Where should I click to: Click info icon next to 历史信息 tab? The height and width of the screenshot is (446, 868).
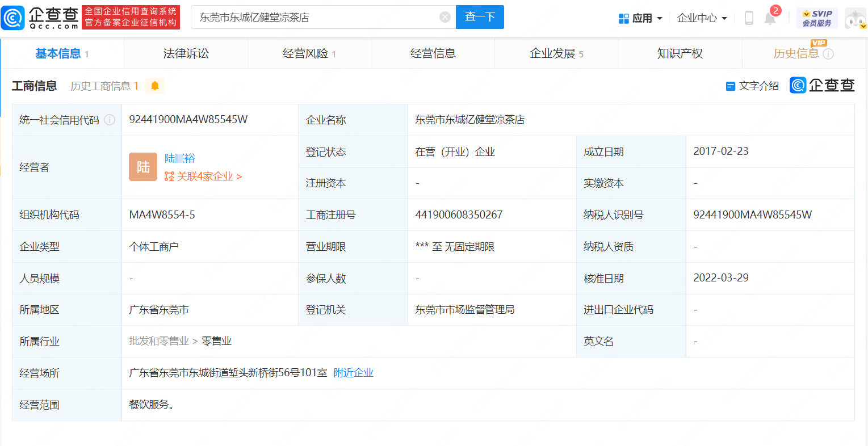coord(828,54)
